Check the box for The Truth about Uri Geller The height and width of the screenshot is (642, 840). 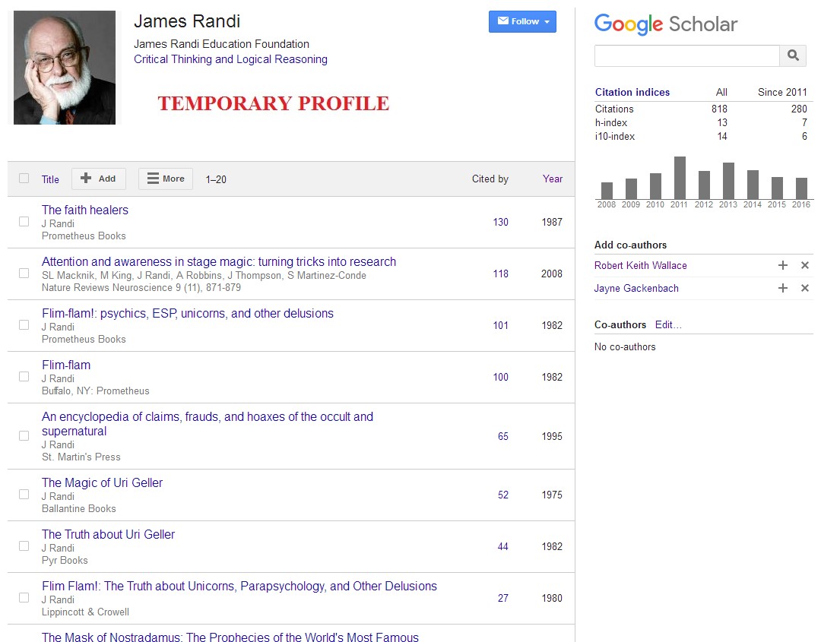click(24, 546)
